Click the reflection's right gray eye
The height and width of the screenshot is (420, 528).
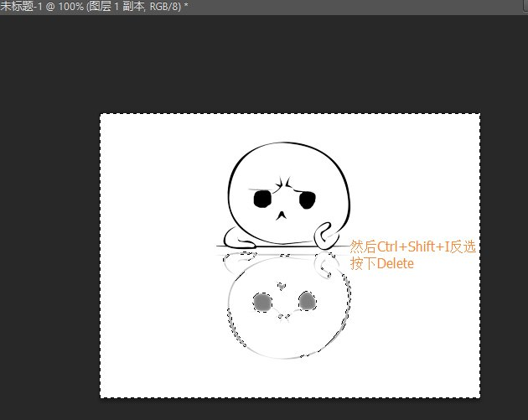307,299
